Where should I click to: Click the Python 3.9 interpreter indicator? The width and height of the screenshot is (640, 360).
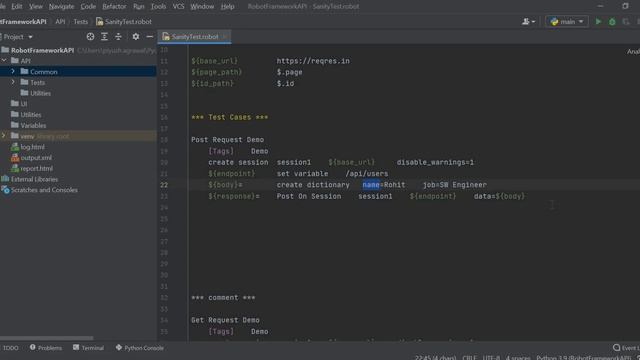583,358
